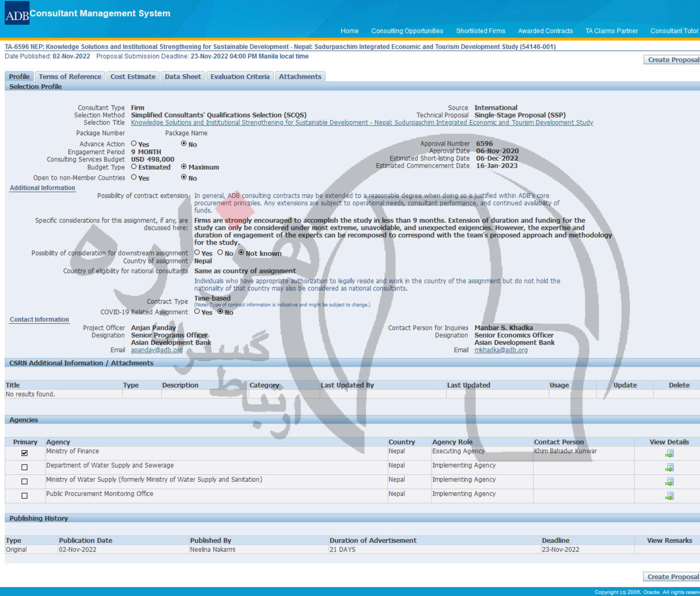Check primary box for Department of Water Supply
This screenshot has height=596, width=700.
(24, 467)
